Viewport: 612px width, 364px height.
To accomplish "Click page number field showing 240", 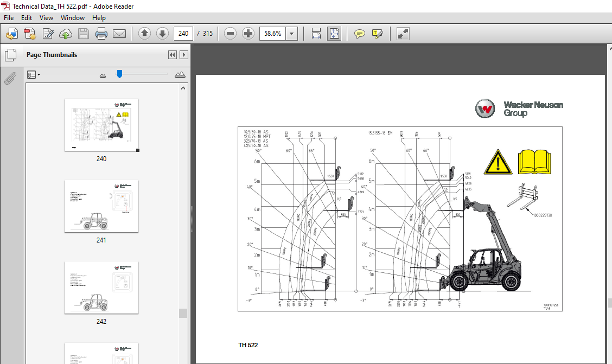I will tap(183, 34).
